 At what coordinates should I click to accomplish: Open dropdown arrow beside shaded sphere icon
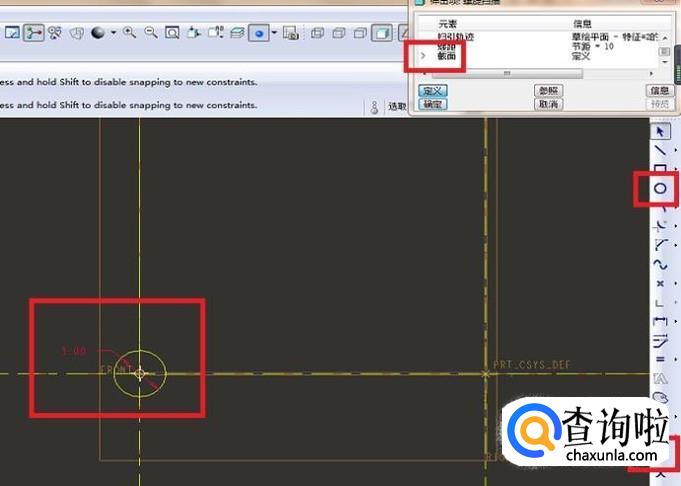click(x=113, y=33)
